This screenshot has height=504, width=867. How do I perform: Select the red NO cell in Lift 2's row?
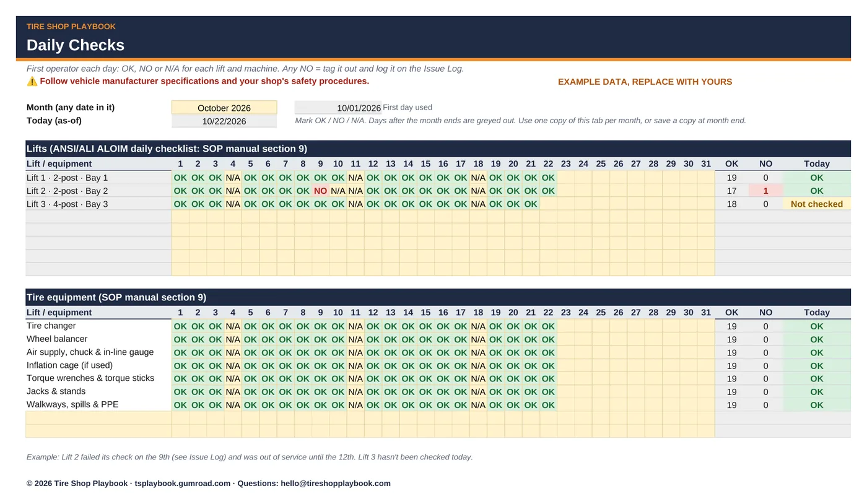point(321,191)
